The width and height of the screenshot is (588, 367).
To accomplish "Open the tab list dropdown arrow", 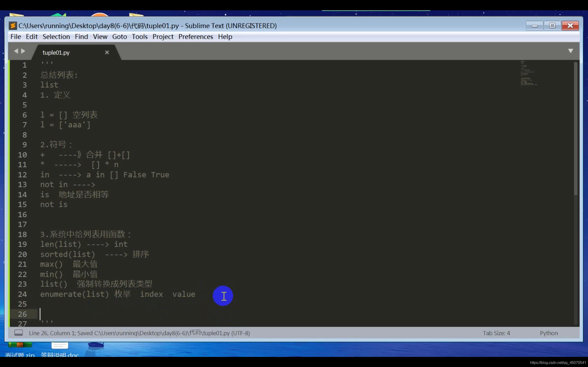I will [571, 51].
